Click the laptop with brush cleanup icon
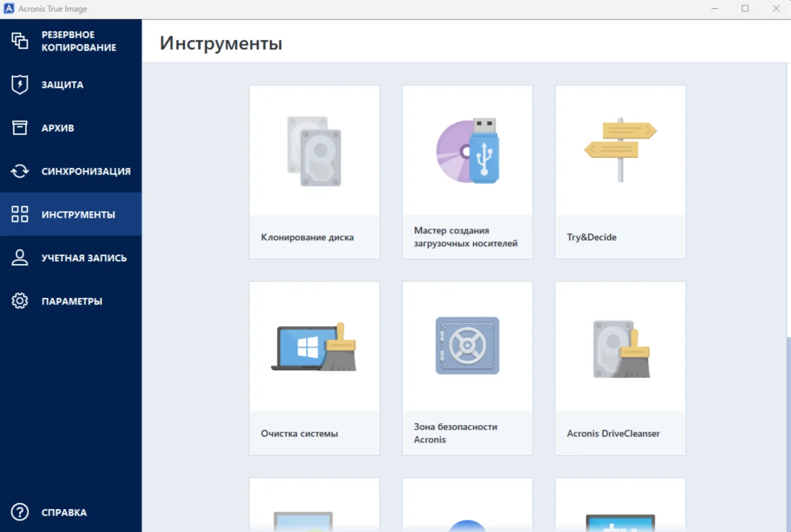791x532 pixels. [314, 347]
